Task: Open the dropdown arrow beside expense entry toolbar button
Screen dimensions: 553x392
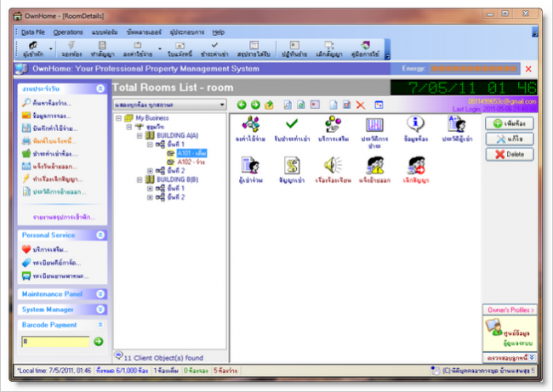Action: 160,49
